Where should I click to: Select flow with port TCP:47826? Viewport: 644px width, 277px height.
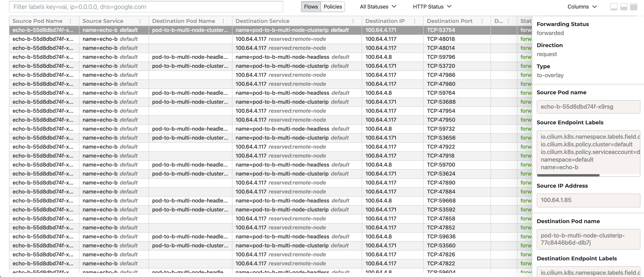[x=270, y=255]
